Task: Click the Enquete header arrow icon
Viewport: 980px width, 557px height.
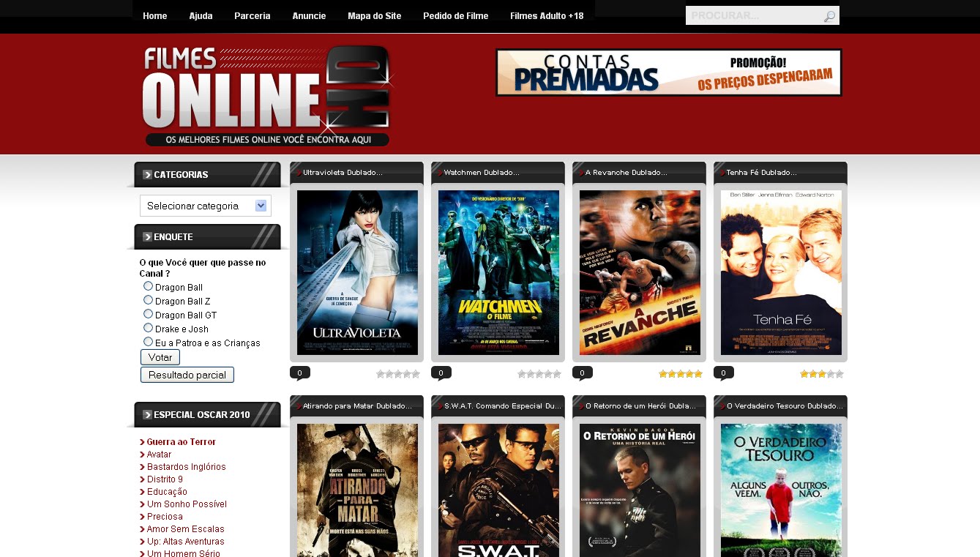Action: 147,236
